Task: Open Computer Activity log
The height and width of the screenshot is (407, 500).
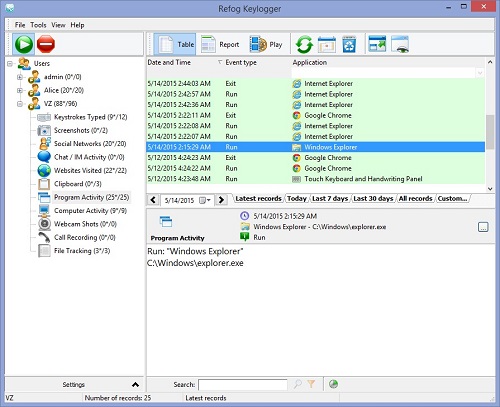Action: pos(90,211)
